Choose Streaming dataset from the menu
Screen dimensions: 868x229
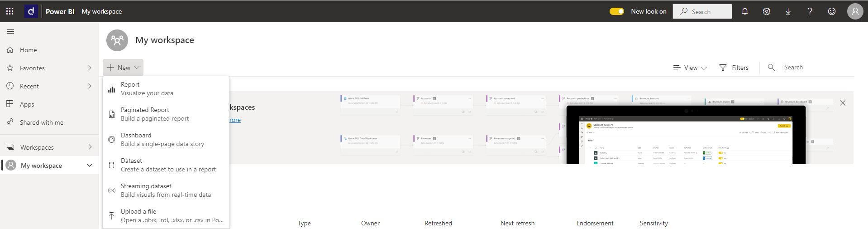[166, 190]
